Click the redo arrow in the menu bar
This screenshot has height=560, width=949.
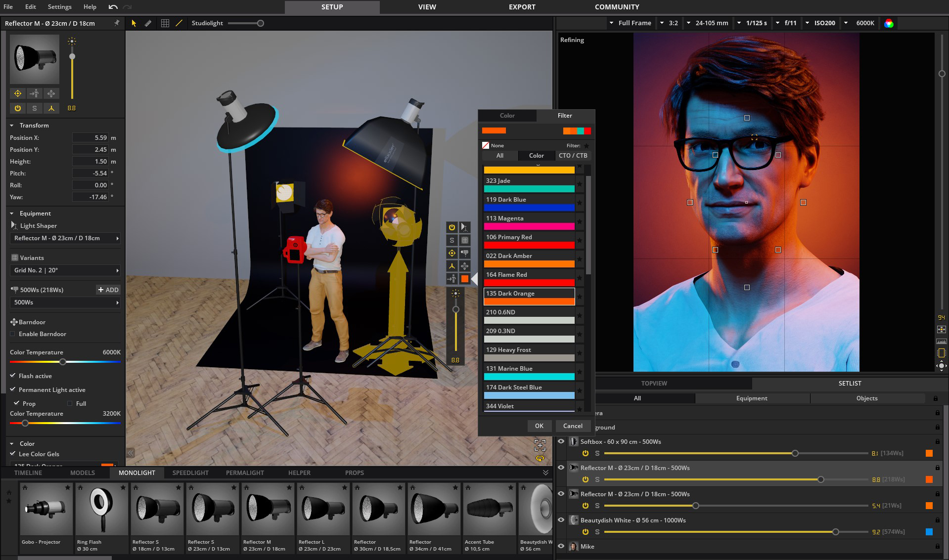tap(127, 7)
